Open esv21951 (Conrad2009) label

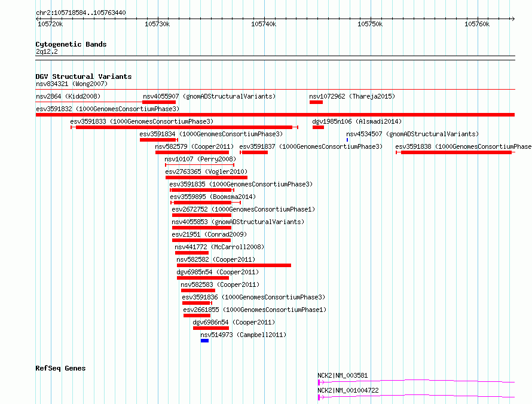[209, 234]
